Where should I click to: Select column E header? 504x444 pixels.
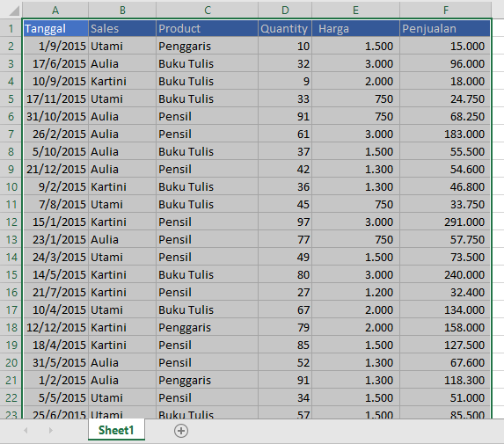[355, 11]
